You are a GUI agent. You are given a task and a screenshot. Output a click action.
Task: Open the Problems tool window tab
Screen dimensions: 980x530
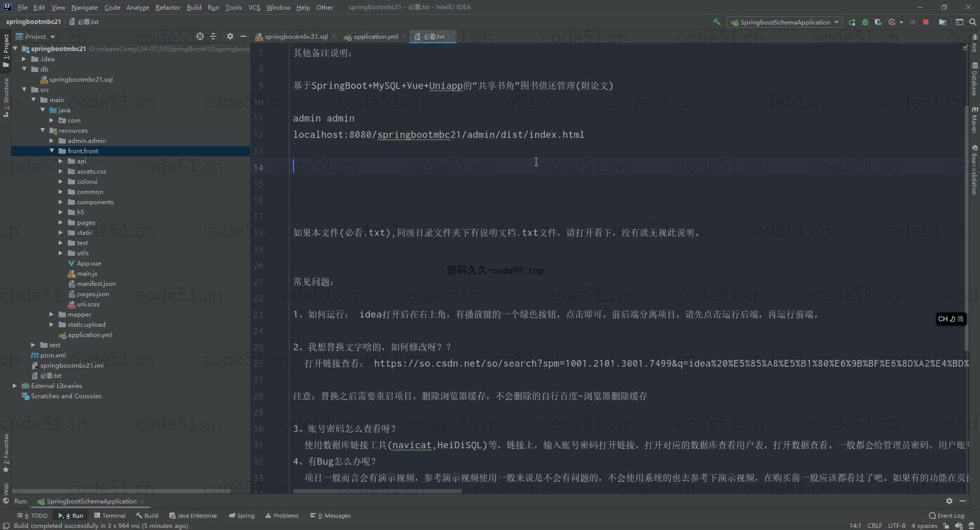tap(282, 515)
